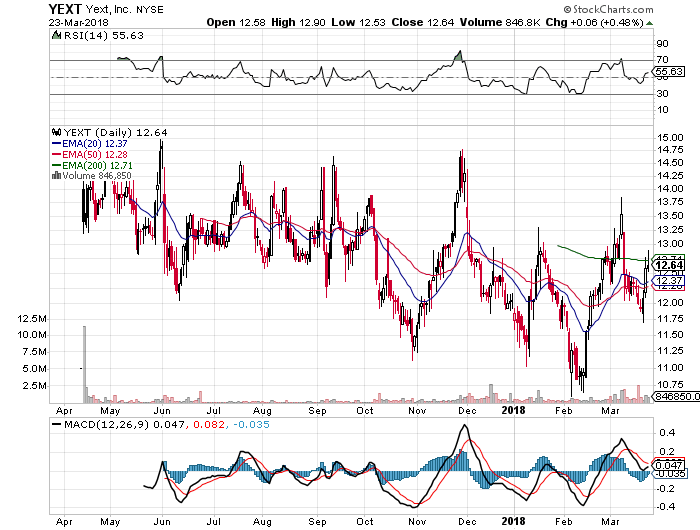Click the date 23-Mar-2018
This screenshot has width=700, height=530.
79,22
